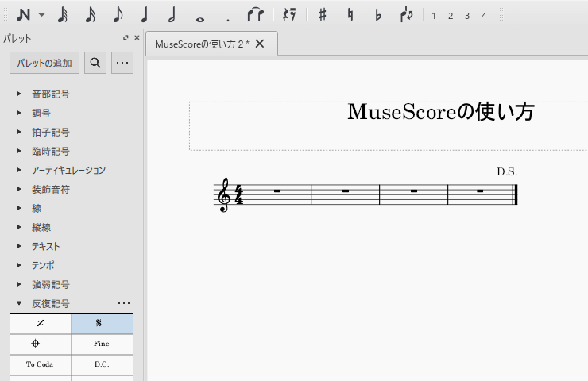Toggle the tie between notes
The image size is (588, 381).
[x=255, y=15]
